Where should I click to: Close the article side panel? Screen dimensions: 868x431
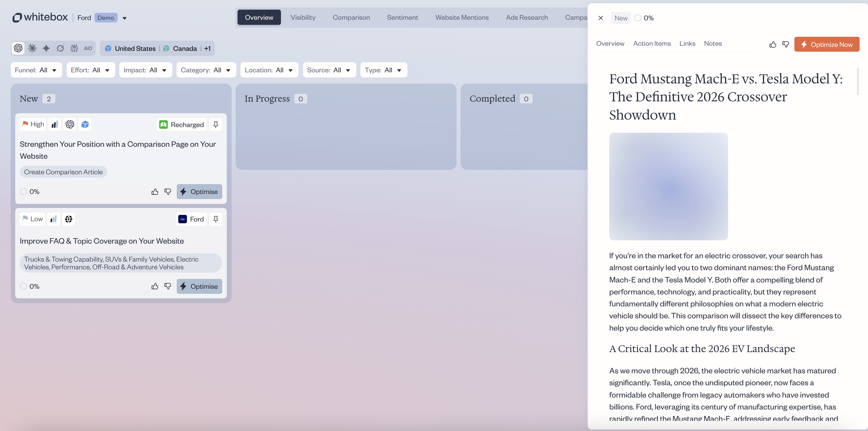(x=601, y=18)
